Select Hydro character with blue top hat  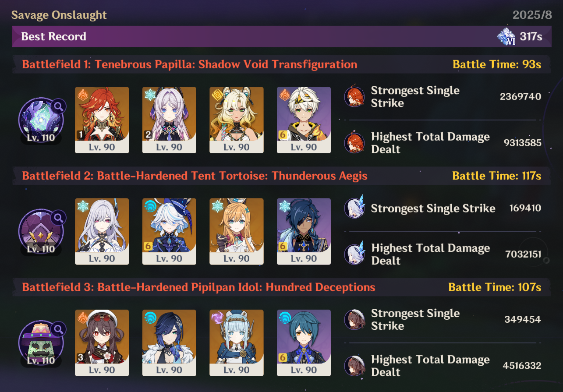(169, 231)
